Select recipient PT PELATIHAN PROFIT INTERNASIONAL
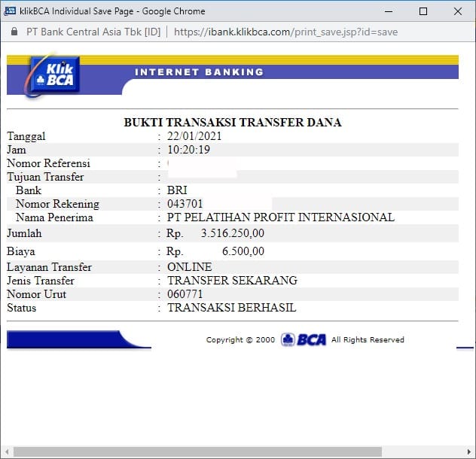Screen dimensions: 476x459 coord(281,217)
